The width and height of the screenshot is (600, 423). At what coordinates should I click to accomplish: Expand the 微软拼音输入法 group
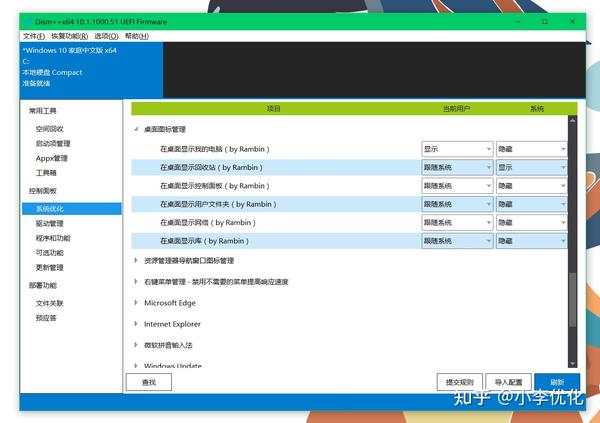coord(136,345)
